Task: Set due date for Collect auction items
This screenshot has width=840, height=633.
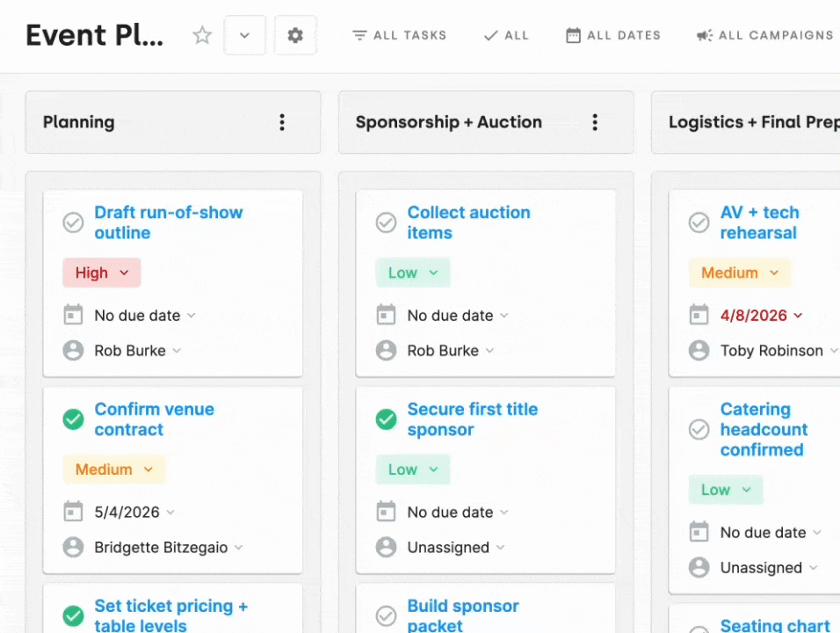Action: [x=458, y=316]
